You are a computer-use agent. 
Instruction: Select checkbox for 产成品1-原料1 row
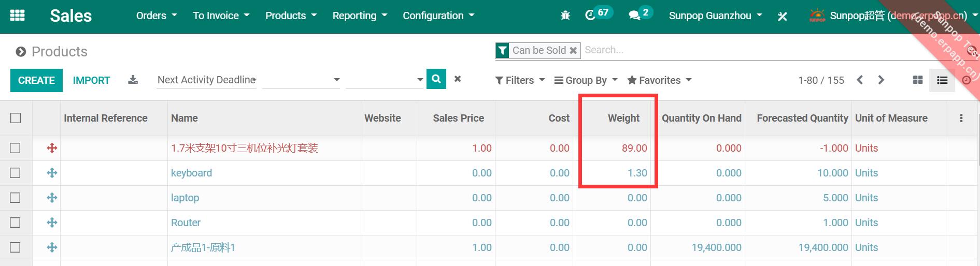[16, 247]
